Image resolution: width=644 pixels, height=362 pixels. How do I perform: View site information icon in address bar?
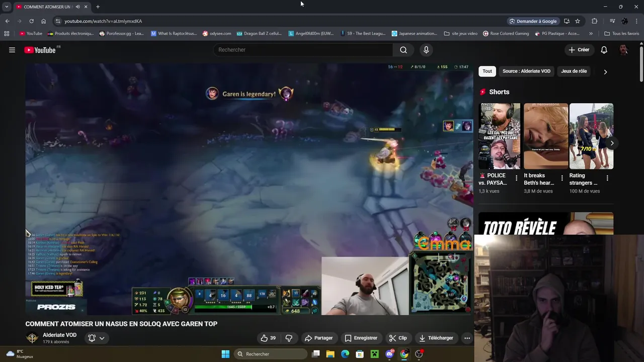tap(58, 21)
